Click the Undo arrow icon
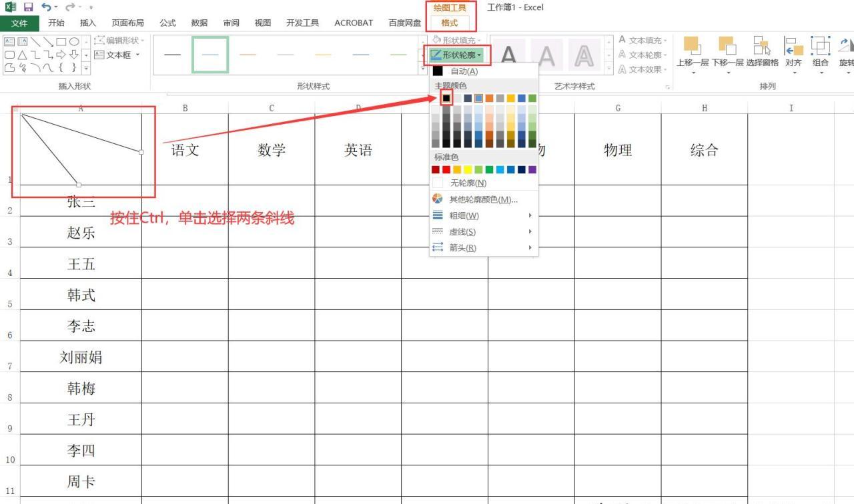This screenshot has width=854, height=504. 46,7
